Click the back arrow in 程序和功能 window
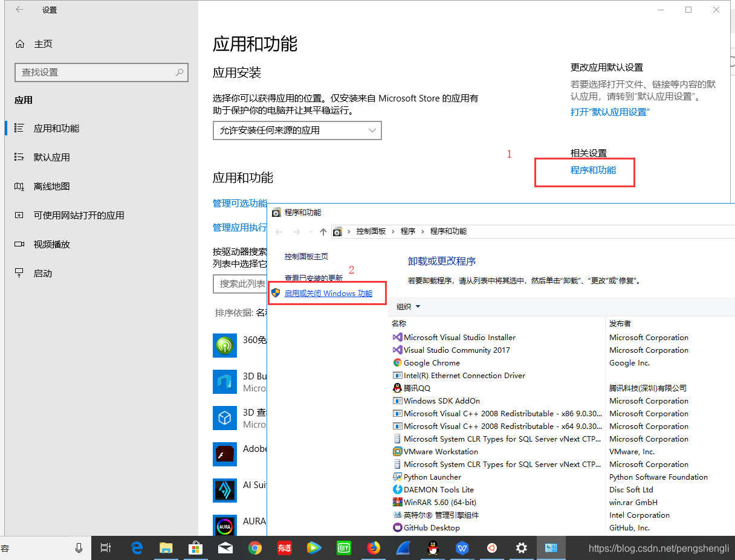This screenshot has width=735, height=560. coord(279,231)
